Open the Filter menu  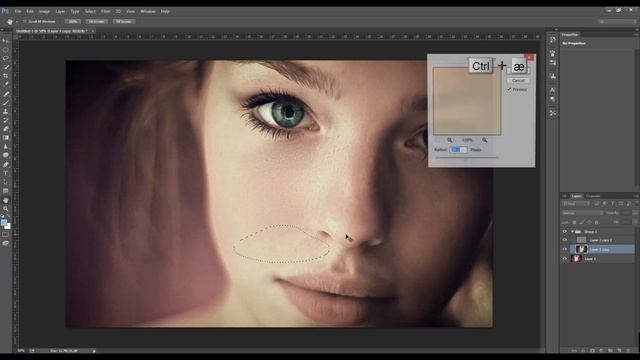105,11
